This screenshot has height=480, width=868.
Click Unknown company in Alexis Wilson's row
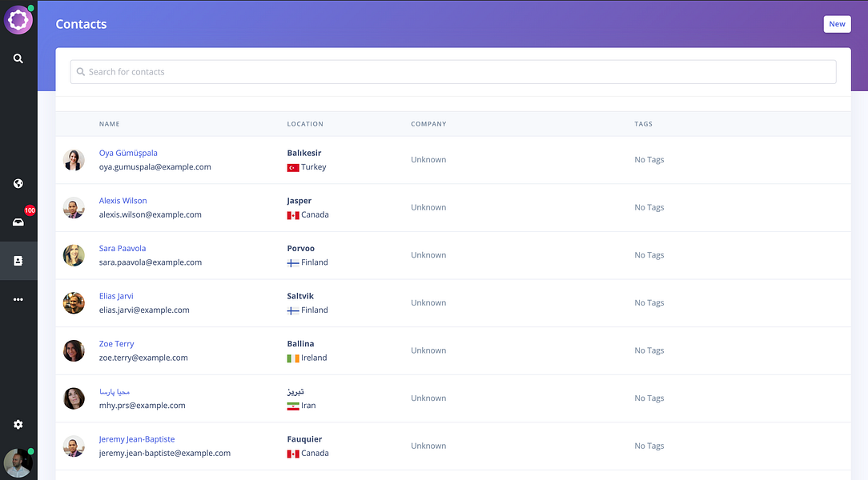[x=428, y=207]
